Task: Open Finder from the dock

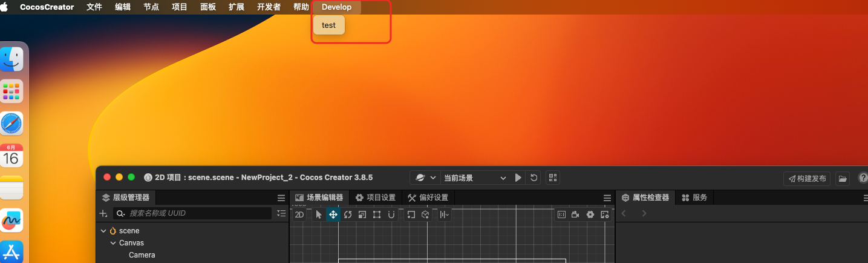Action: (11, 59)
